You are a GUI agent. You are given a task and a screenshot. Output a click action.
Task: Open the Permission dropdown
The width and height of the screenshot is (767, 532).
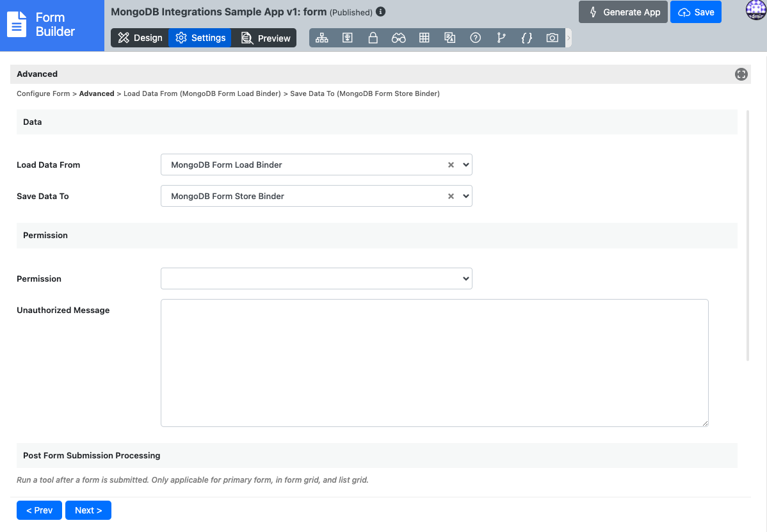coord(316,278)
